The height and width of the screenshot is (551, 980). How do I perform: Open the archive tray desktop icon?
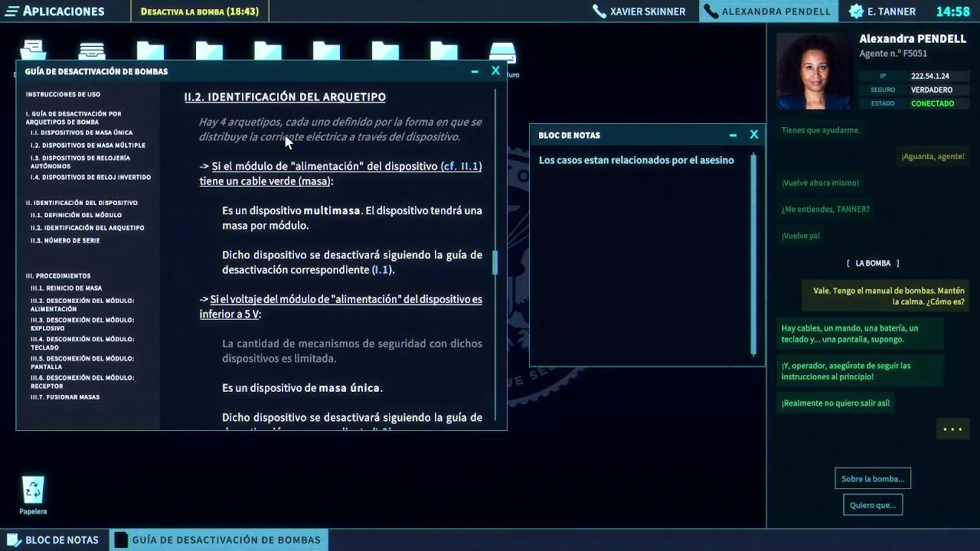click(92, 52)
